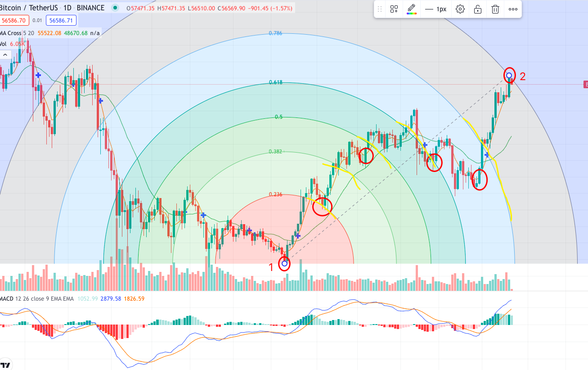Select the Vol indicator legend

click(4, 44)
